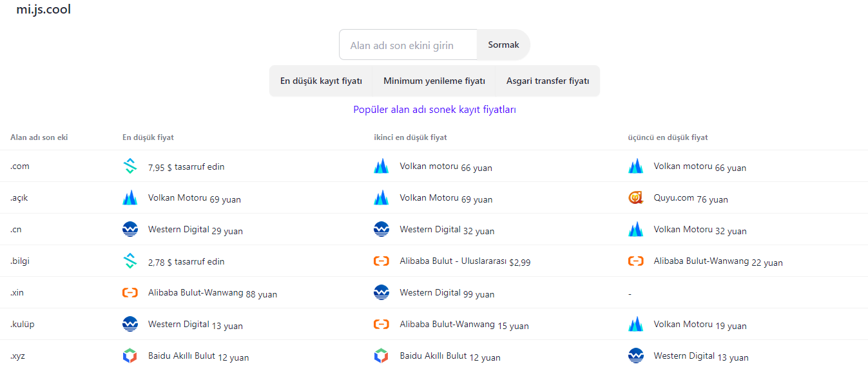Image resolution: width=868 pixels, height=371 pixels.
Task: Click Western Digital icon in .kulüp row
Action: pyautogui.click(x=130, y=325)
